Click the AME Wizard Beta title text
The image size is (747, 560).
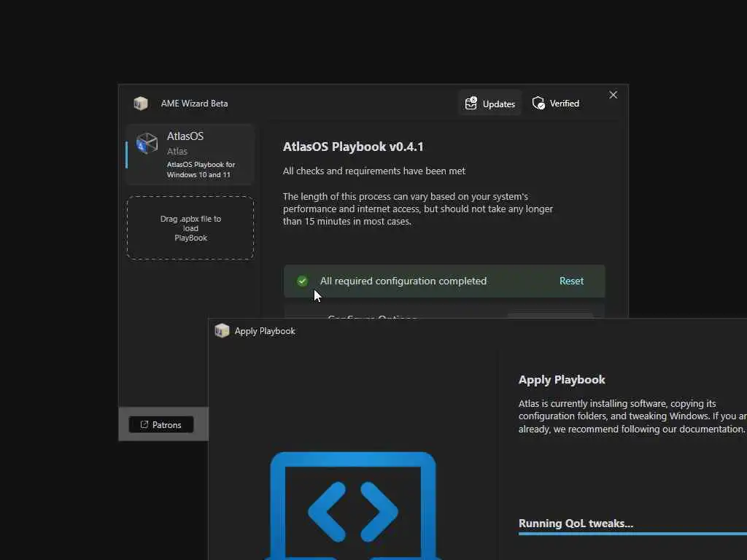194,104
